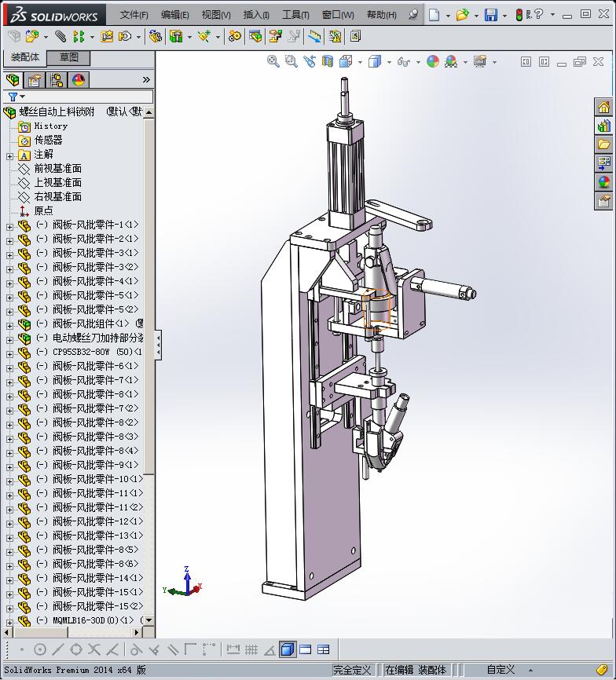Open Appearances and Scenes task pane
This screenshot has height=680, width=616.
pyautogui.click(x=603, y=181)
